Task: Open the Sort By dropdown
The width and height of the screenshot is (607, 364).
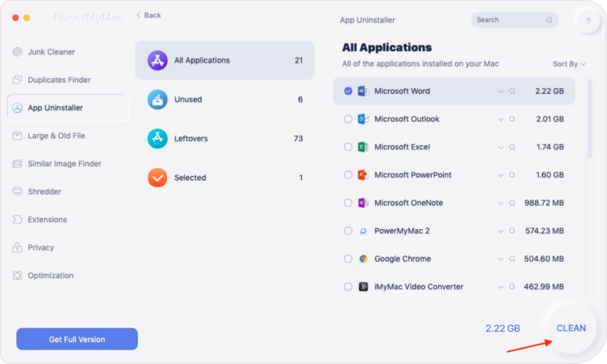Action: tap(569, 64)
